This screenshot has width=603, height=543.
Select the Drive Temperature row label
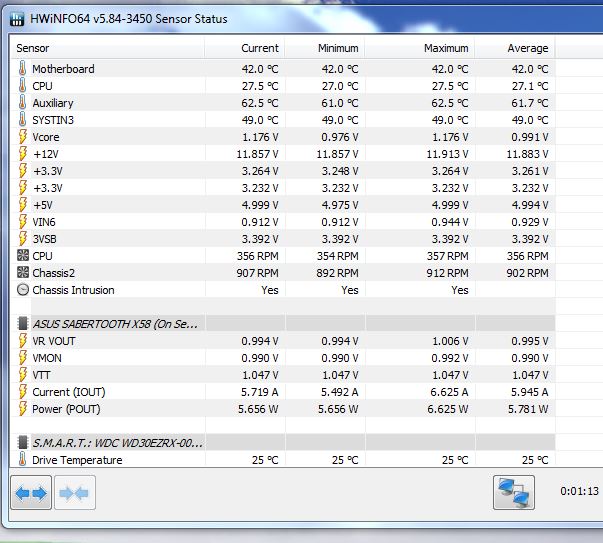click(x=77, y=460)
